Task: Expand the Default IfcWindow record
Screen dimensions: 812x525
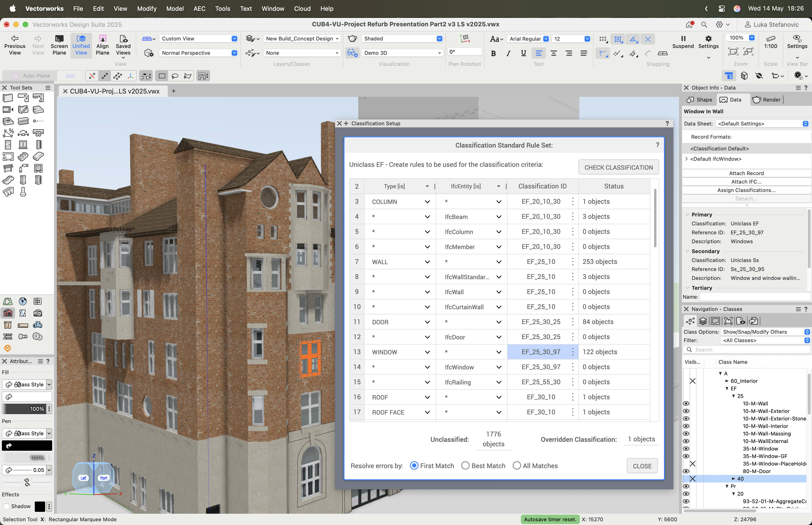Action: [686, 159]
